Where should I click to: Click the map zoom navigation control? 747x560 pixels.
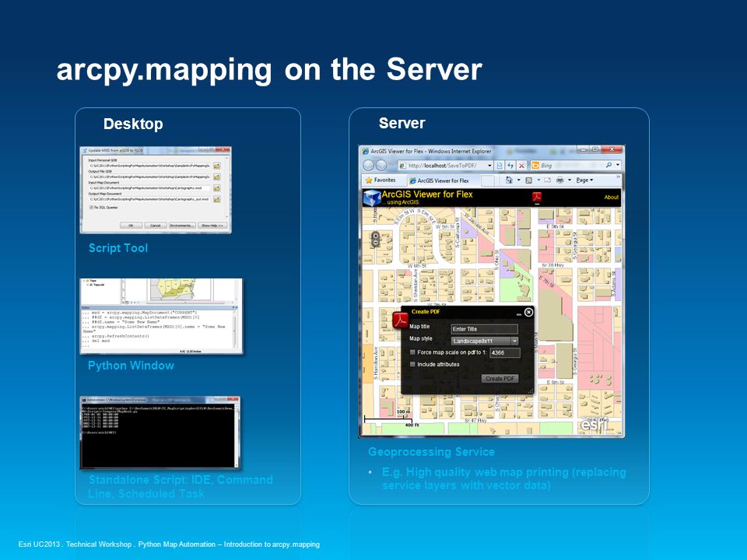point(375,239)
